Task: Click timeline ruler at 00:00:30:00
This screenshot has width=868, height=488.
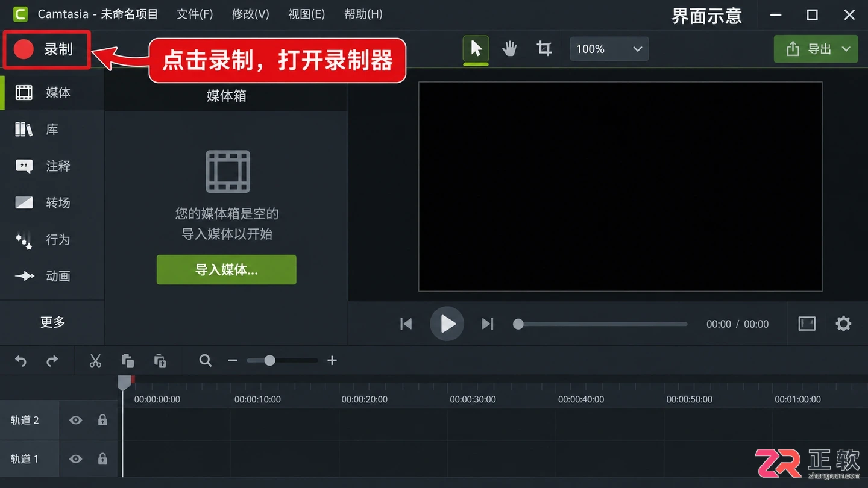Action: 473,399
